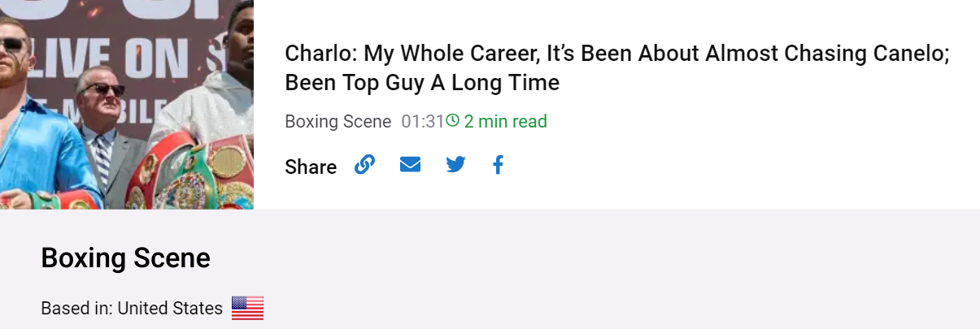980x329 pixels.
Task: Click the second line of the headline 'Been Top Guy A Long Time'
Action: point(422,83)
